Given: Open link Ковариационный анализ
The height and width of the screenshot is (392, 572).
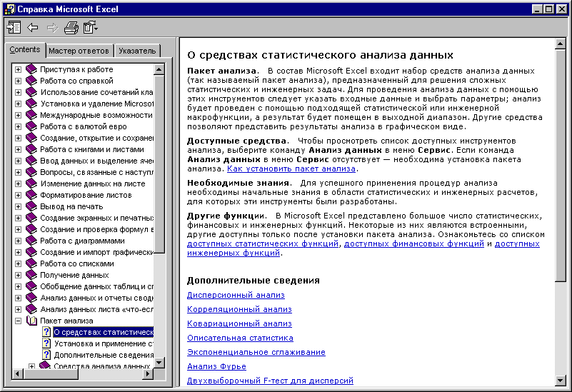Looking at the screenshot, I should [239, 323].
